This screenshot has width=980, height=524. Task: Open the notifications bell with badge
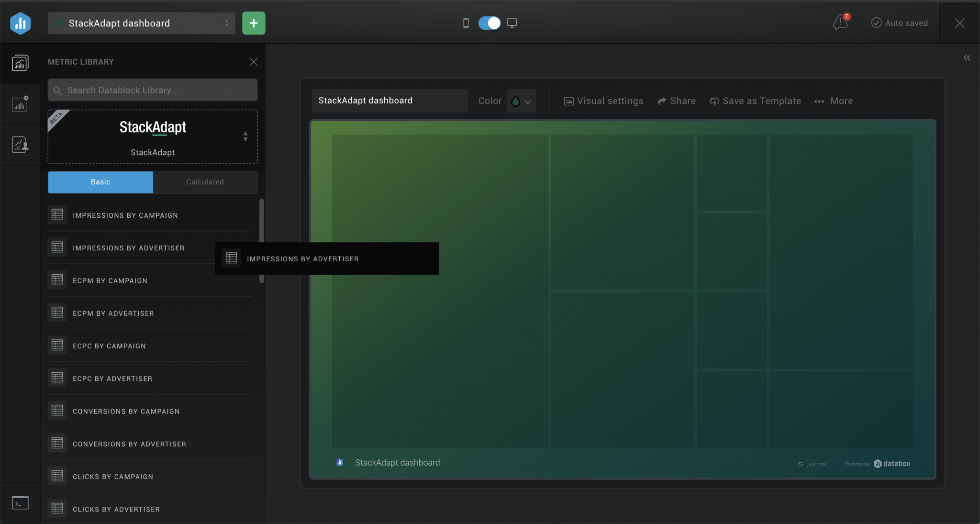[x=840, y=22]
